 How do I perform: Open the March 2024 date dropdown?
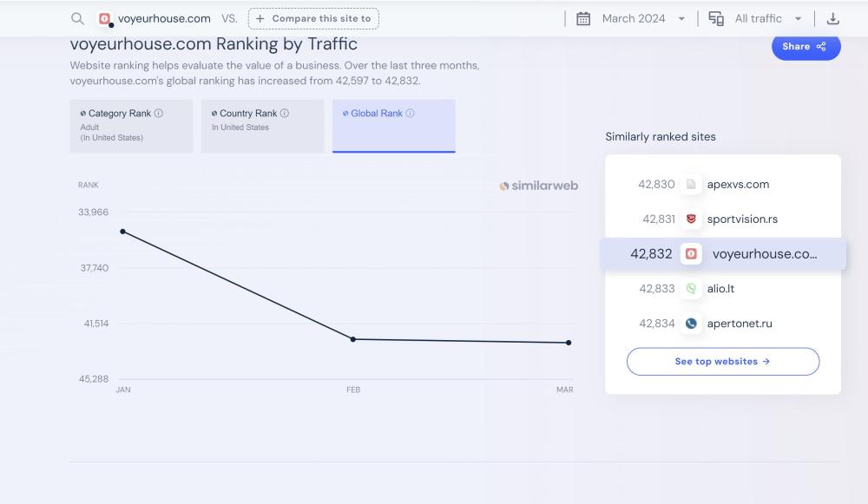pyautogui.click(x=642, y=18)
